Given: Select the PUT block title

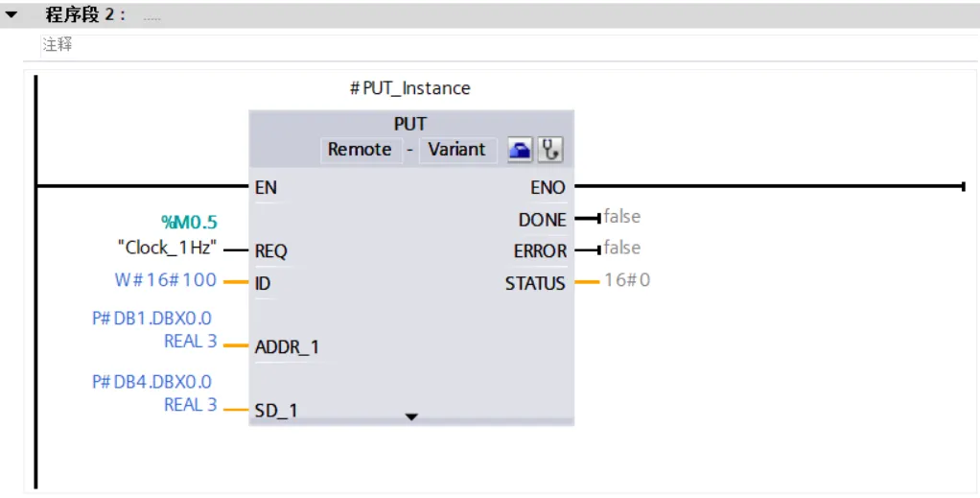Looking at the screenshot, I should pos(410,125).
